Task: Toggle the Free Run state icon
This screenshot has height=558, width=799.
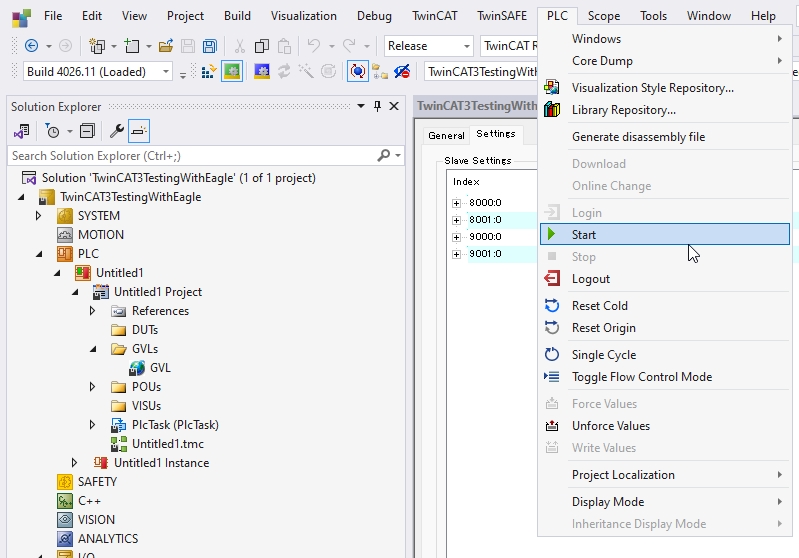Action: pos(358,71)
